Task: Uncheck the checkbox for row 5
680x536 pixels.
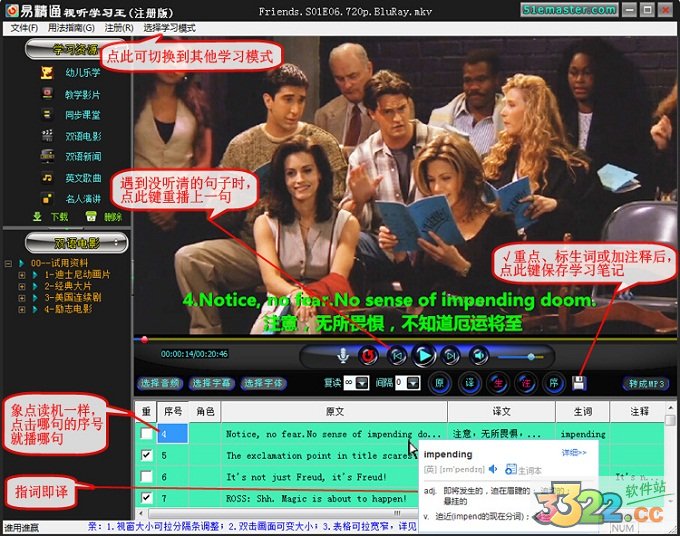Action: [x=147, y=455]
